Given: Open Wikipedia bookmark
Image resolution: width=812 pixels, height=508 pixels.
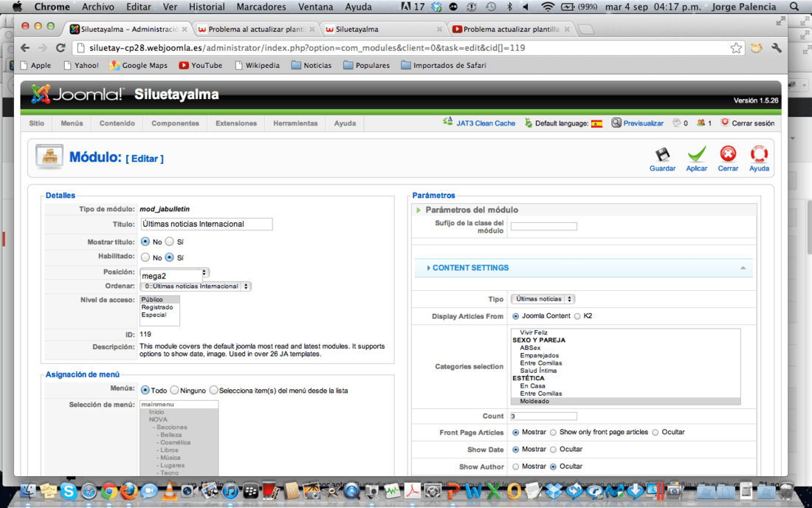Looking at the screenshot, I should [x=257, y=65].
